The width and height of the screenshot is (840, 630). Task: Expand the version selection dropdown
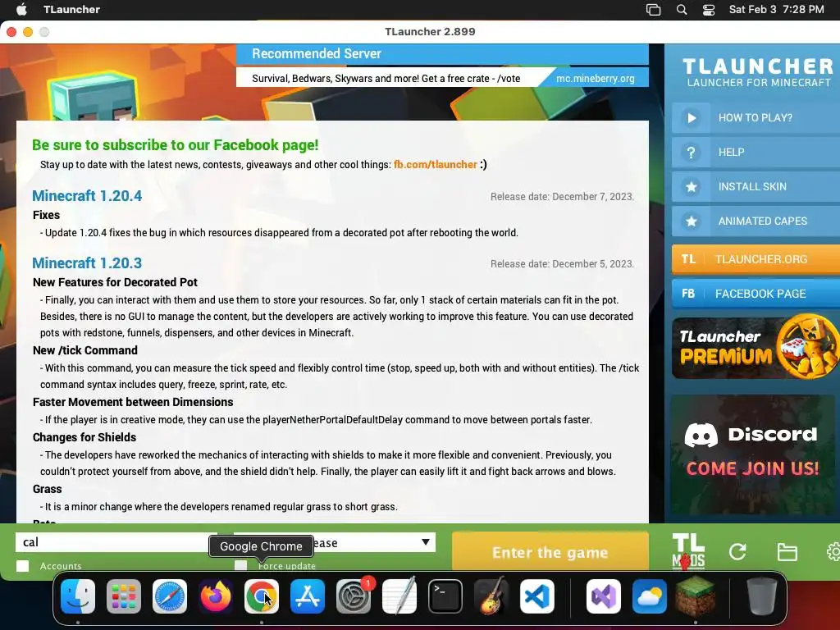426,542
